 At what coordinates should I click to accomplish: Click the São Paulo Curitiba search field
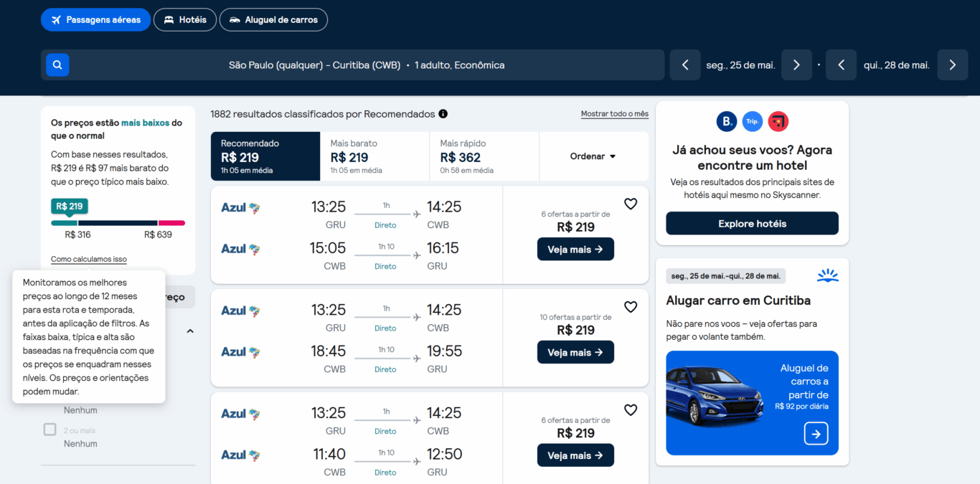(367, 65)
